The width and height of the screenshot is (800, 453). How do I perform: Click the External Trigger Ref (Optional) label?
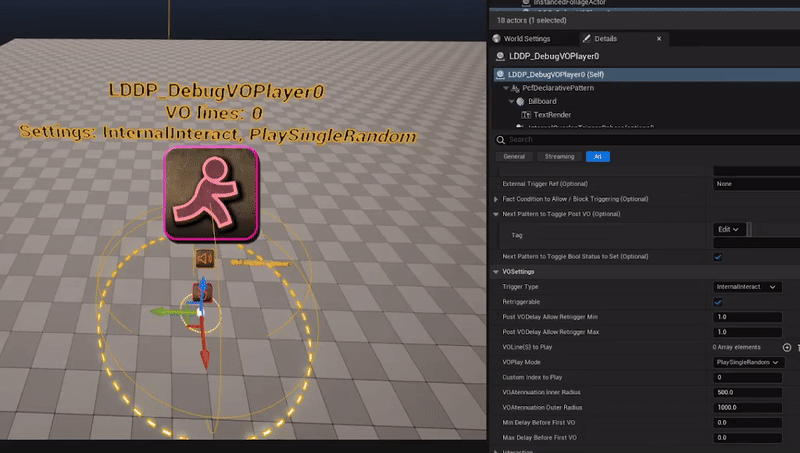(545, 184)
